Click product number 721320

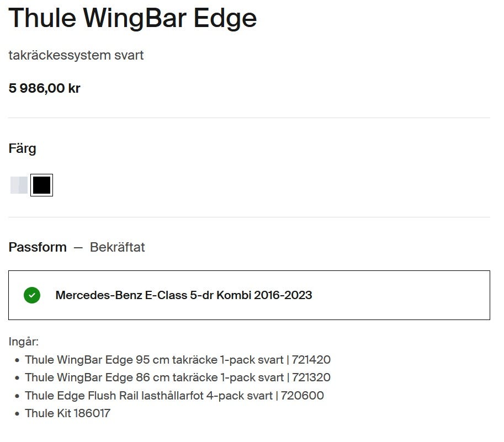click(311, 377)
